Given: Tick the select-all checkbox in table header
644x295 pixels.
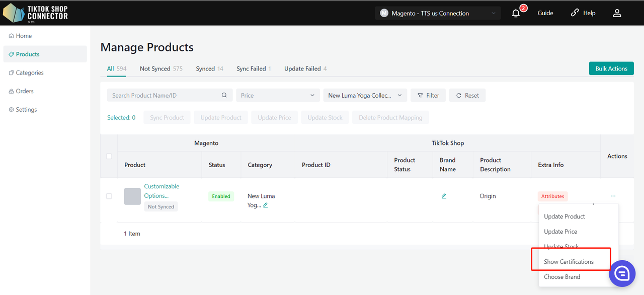Looking at the screenshot, I should pos(109,157).
